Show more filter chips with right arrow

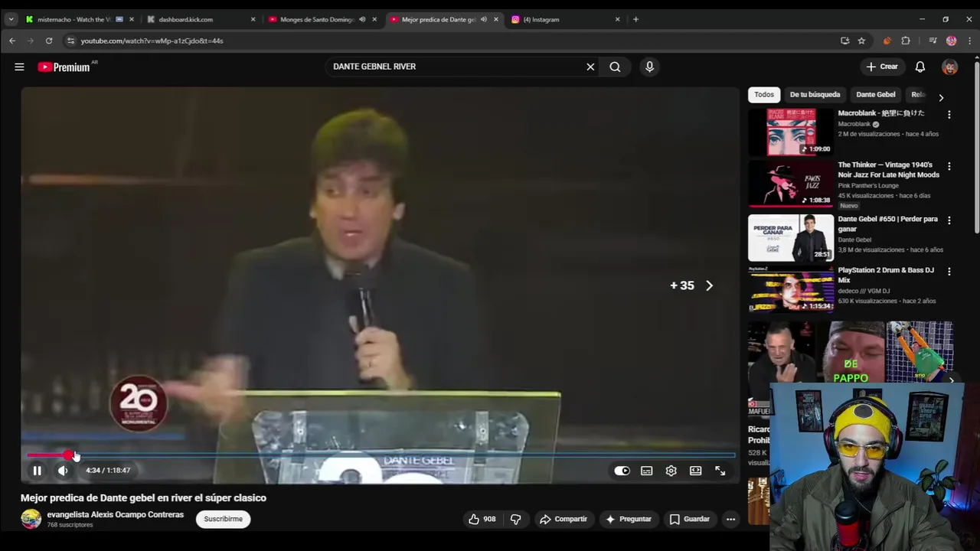941,98
